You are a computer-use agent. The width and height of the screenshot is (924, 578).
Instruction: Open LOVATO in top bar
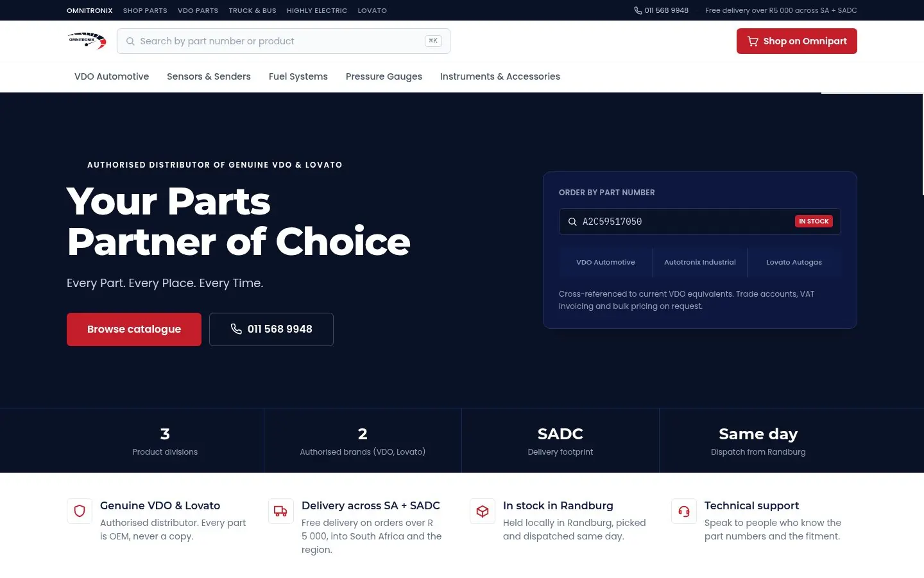372,10
